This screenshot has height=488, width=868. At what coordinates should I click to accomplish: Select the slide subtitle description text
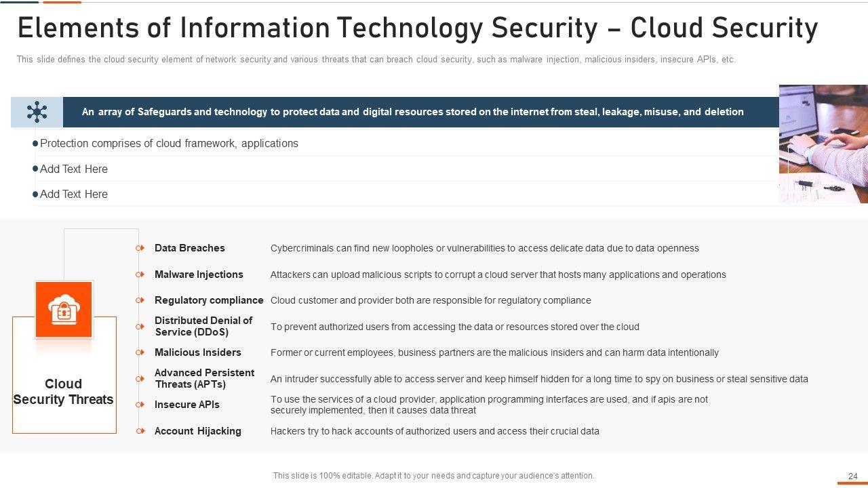coord(376,60)
